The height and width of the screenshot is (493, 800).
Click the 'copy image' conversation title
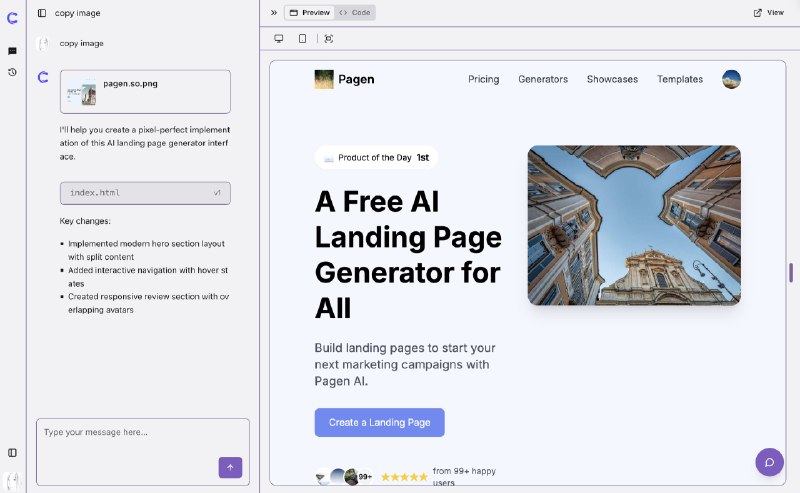[78, 13]
